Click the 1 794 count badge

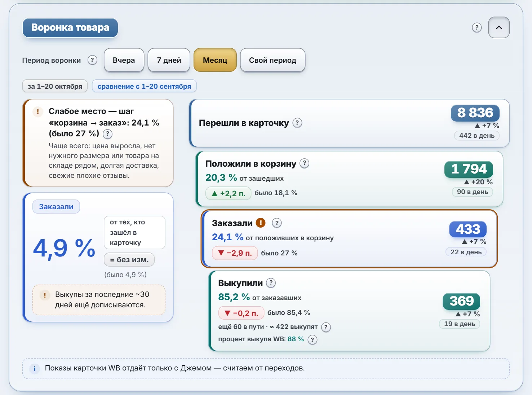(469, 169)
